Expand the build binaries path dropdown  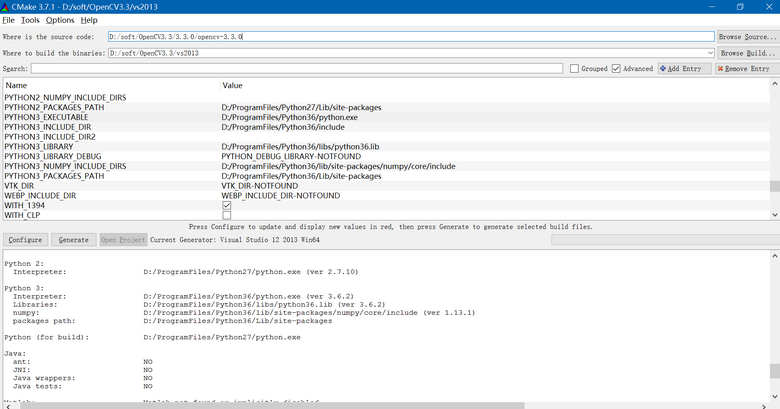point(710,53)
